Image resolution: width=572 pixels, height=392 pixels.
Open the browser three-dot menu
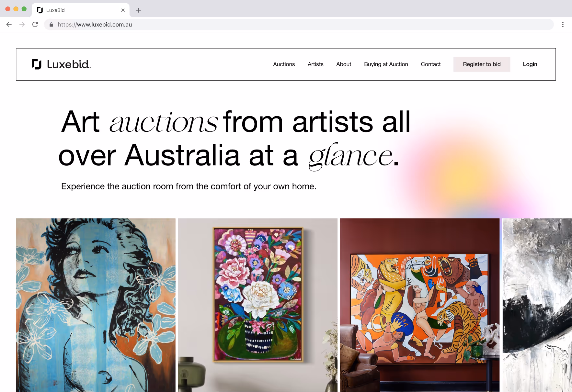563,24
